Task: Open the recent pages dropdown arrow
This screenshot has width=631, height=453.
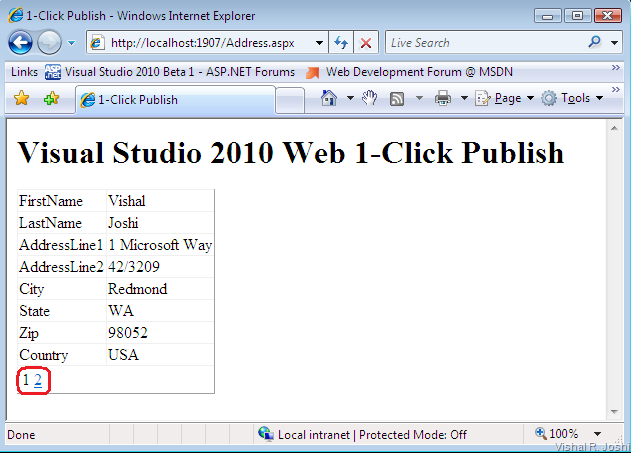Action: coord(71,43)
